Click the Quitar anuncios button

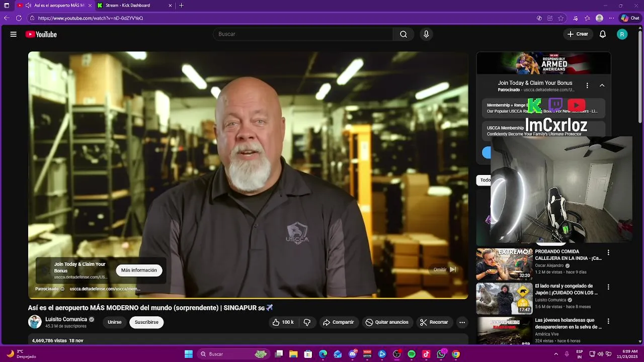coord(387,322)
